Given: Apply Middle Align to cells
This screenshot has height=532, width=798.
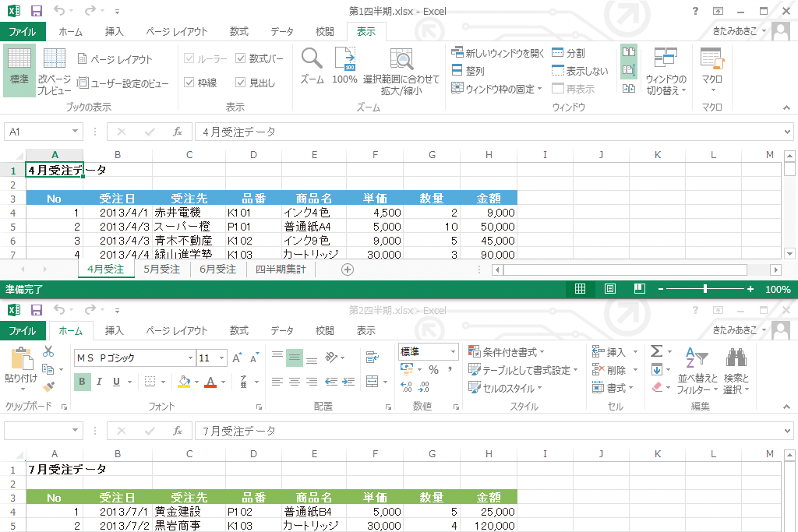Looking at the screenshot, I should point(294,358).
